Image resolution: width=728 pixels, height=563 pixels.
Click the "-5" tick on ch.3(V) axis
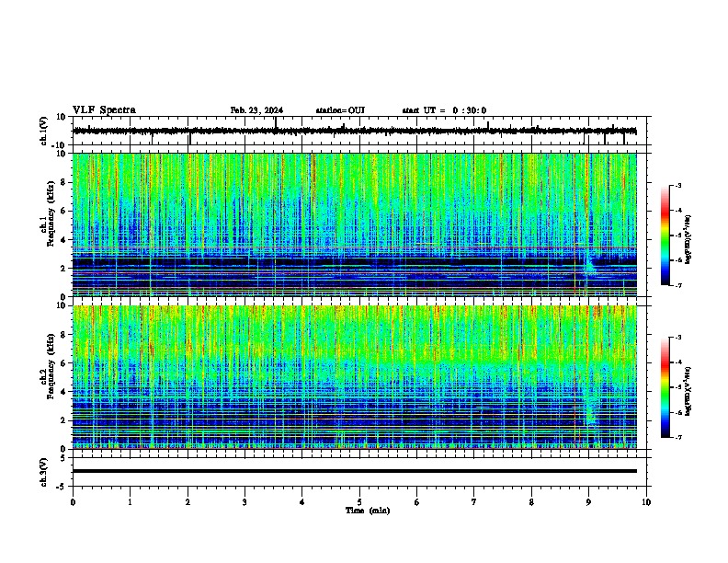click(63, 487)
